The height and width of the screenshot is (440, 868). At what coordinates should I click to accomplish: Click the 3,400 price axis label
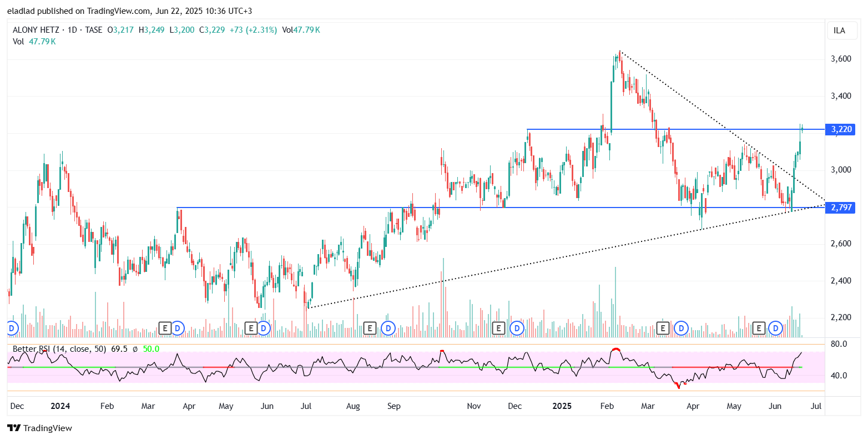[842, 96]
